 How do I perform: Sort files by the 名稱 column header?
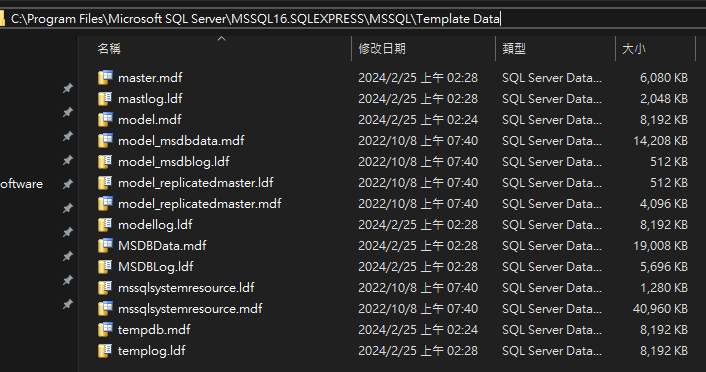109,49
